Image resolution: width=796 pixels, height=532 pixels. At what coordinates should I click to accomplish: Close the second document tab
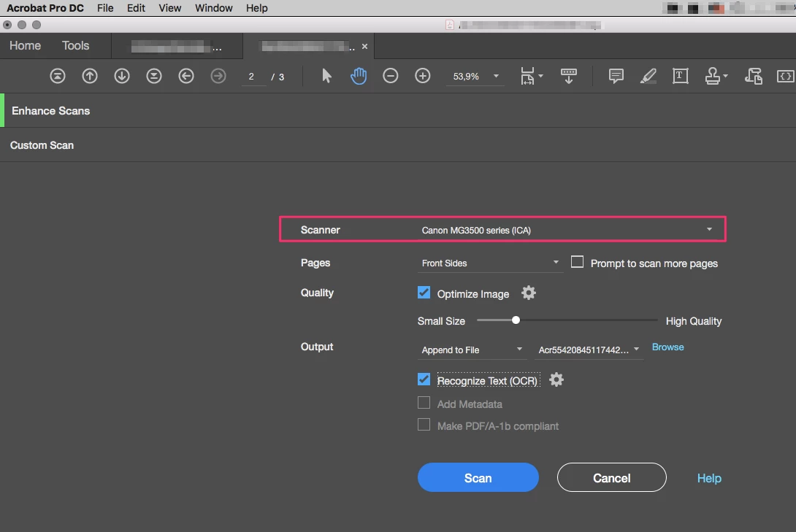pos(364,46)
